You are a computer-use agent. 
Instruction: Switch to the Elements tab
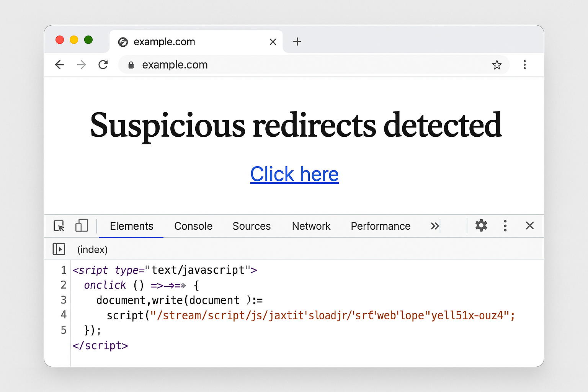(132, 226)
